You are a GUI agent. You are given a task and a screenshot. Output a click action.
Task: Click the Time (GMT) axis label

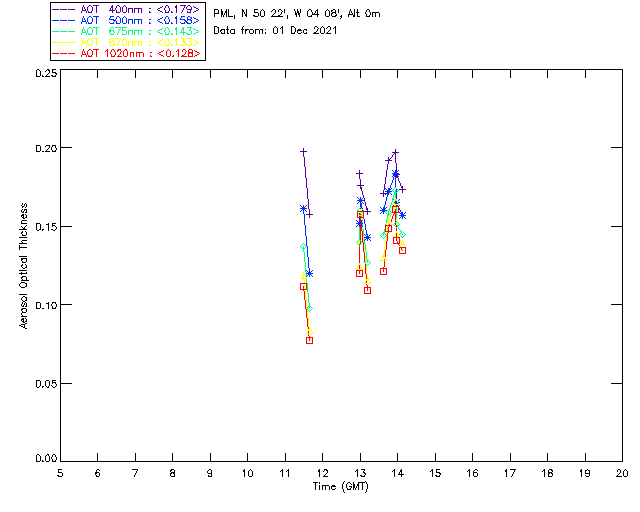(x=340, y=487)
